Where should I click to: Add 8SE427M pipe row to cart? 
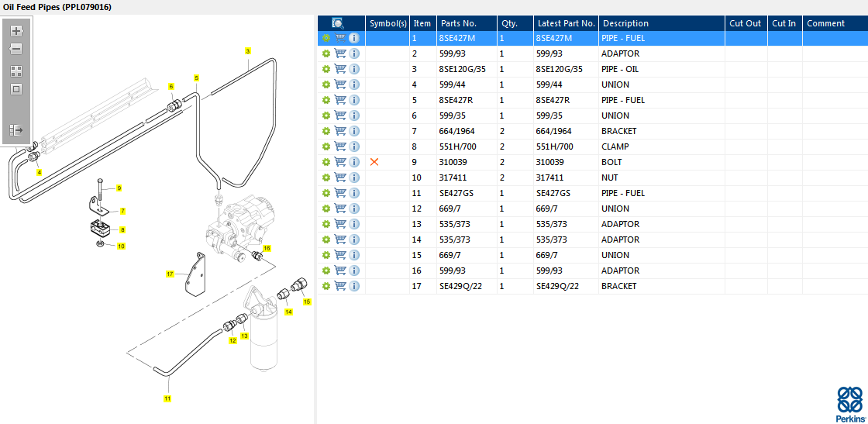[x=340, y=38]
